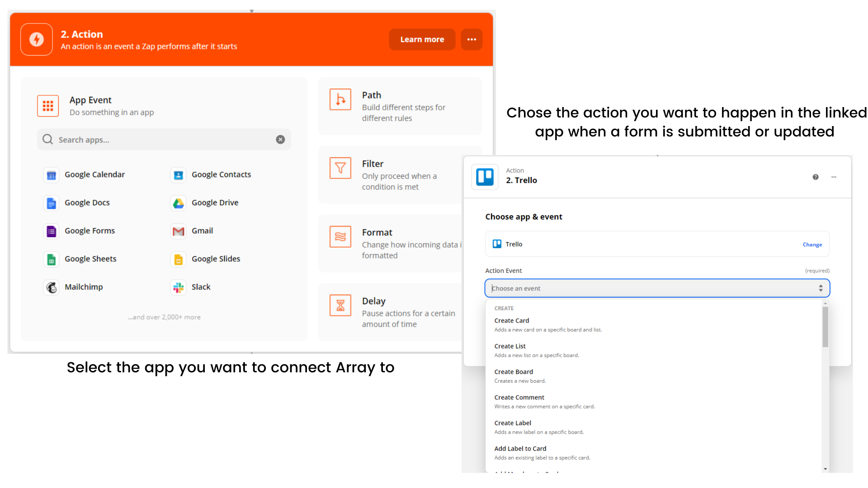Click the Google Docs label
The height and width of the screenshot is (488, 868).
(87, 203)
